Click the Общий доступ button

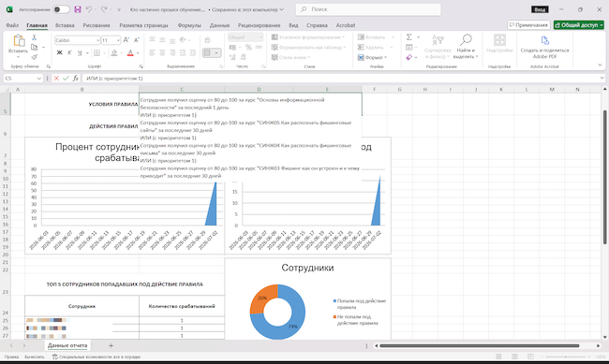tap(579, 25)
